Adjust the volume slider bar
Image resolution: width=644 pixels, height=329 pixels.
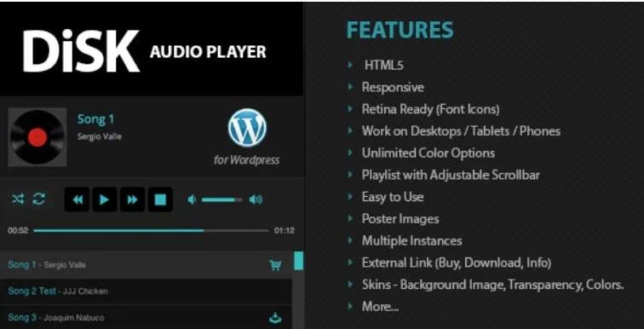(222, 200)
